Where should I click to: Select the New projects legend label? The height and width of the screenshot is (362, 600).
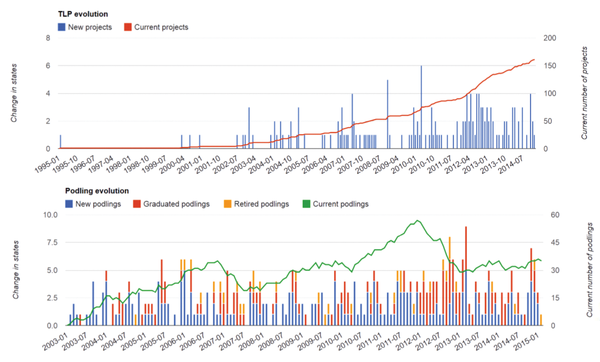click(90, 27)
